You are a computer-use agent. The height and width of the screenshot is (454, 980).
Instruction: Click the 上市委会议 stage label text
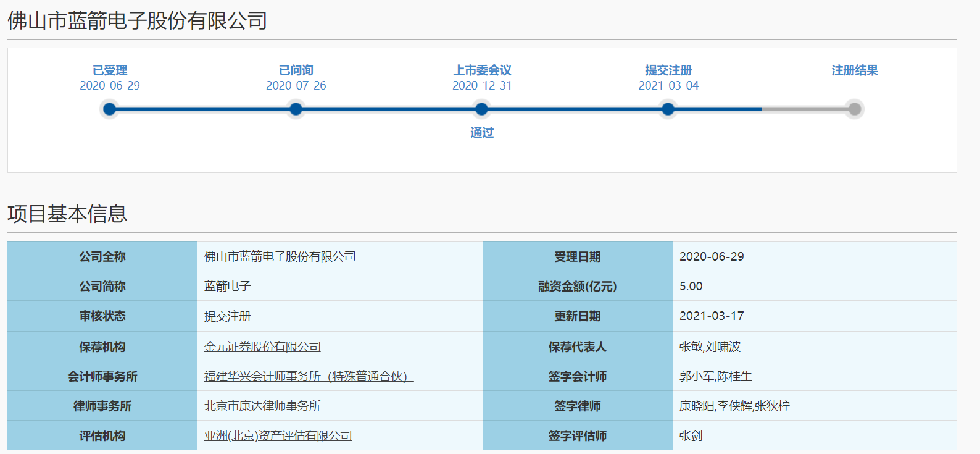[x=482, y=70]
